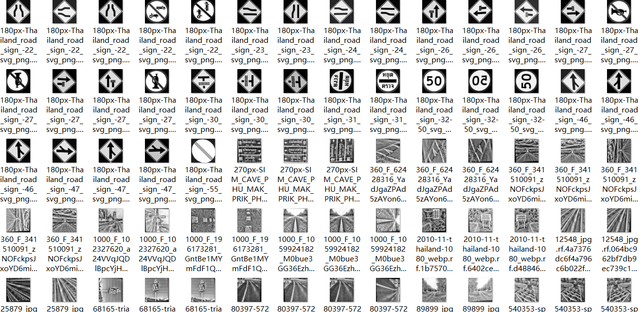Viewport: 644px width, 312px height.
Task: Select upright -30 T-junction railway sign thumbnail
Action: coord(203,81)
